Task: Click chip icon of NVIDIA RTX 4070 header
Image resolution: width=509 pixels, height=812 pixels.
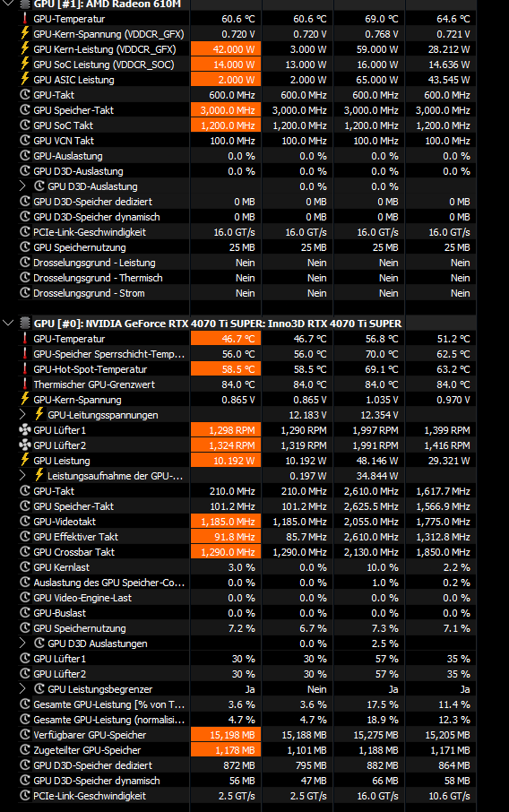Action: coord(25,324)
